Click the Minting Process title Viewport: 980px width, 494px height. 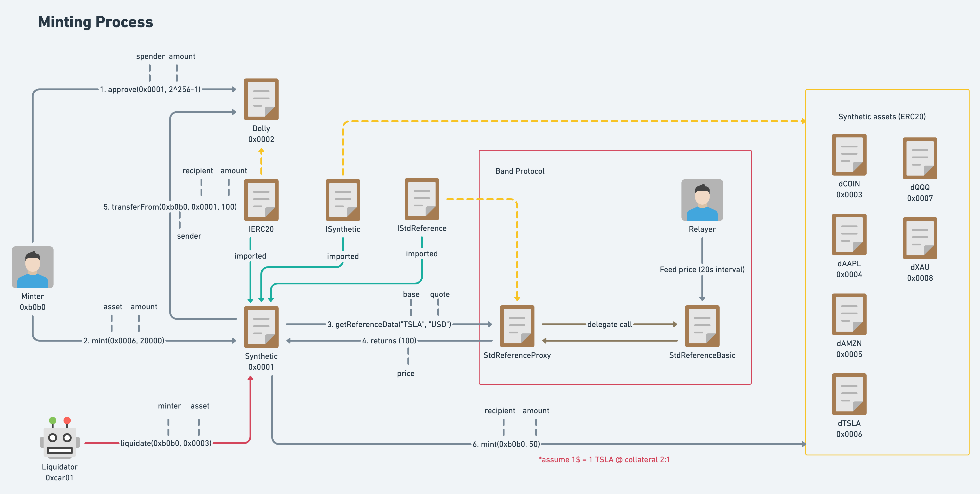pyautogui.click(x=96, y=22)
